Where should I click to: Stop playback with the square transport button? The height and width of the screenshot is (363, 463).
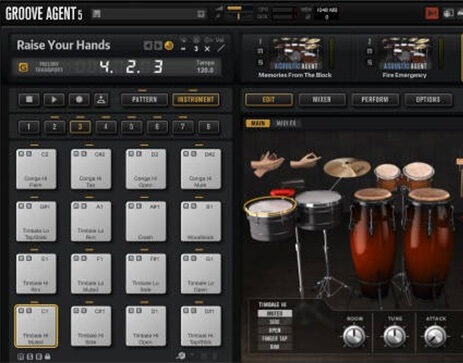pyautogui.click(x=29, y=99)
